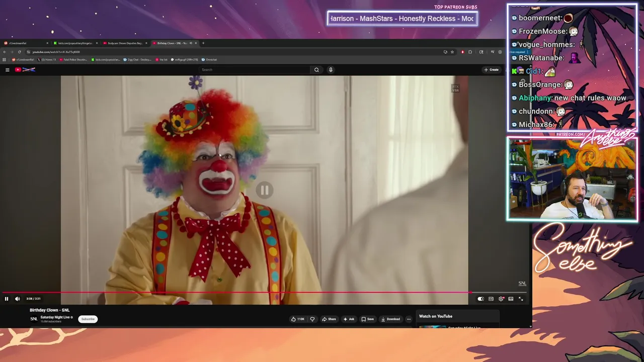The height and width of the screenshot is (362, 644).
Task: Focus the YouTube search field
Action: pos(254,70)
